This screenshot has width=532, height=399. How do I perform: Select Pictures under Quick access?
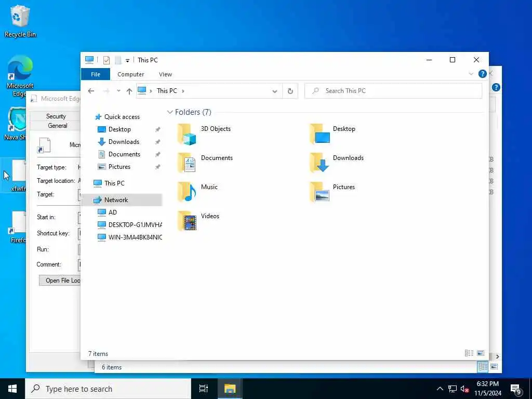(x=119, y=167)
